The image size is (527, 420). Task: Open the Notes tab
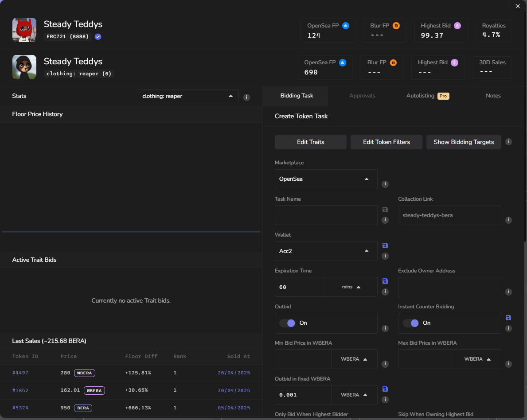click(x=493, y=96)
